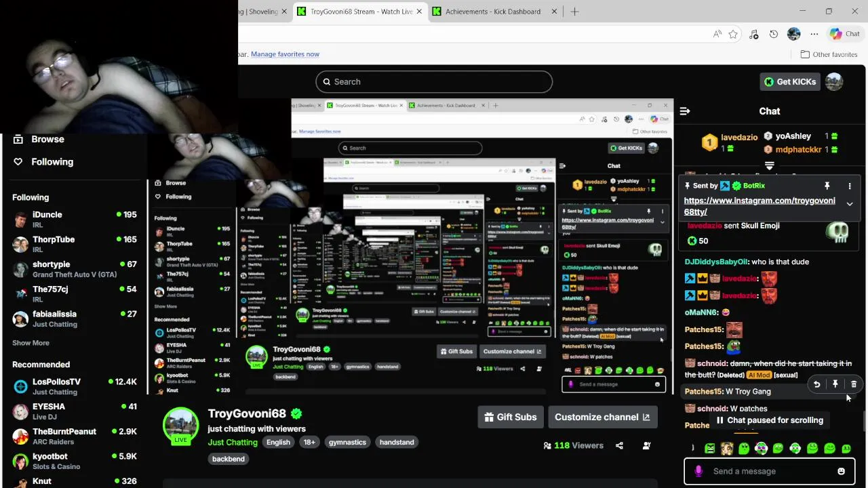Focus the Send a message field
The width and height of the screenshot is (868, 488).
[x=769, y=471]
